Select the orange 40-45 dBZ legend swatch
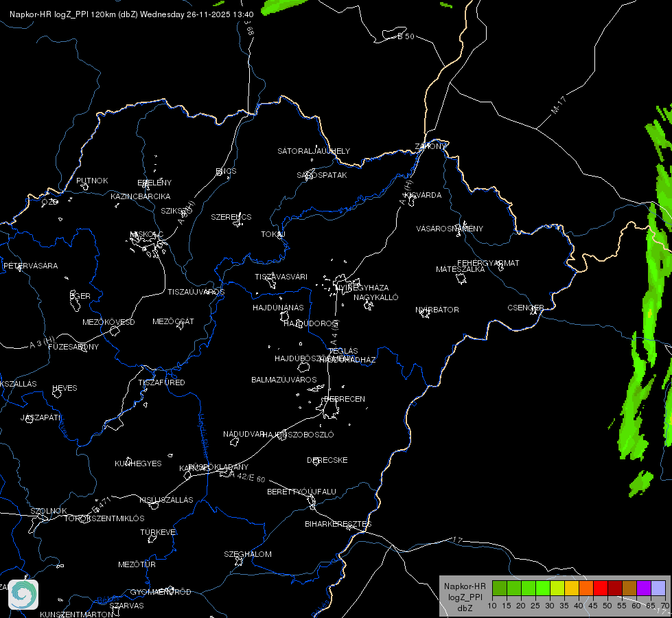This screenshot has width=672, height=618. pyautogui.click(x=586, y=588)
